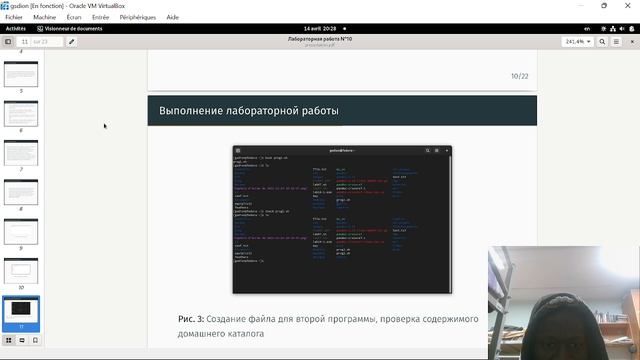
Task: Open page 6 thumbnail
Action: coord(21,113)
